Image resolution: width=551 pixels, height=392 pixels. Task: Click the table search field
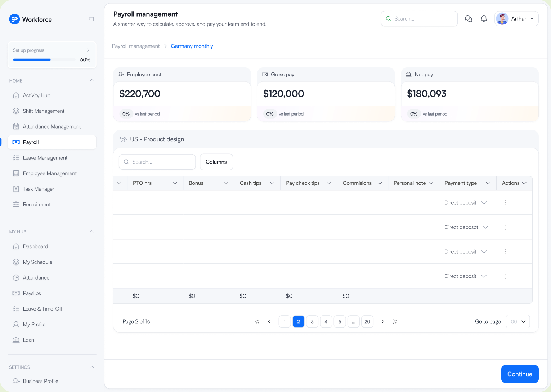(157, 162)
